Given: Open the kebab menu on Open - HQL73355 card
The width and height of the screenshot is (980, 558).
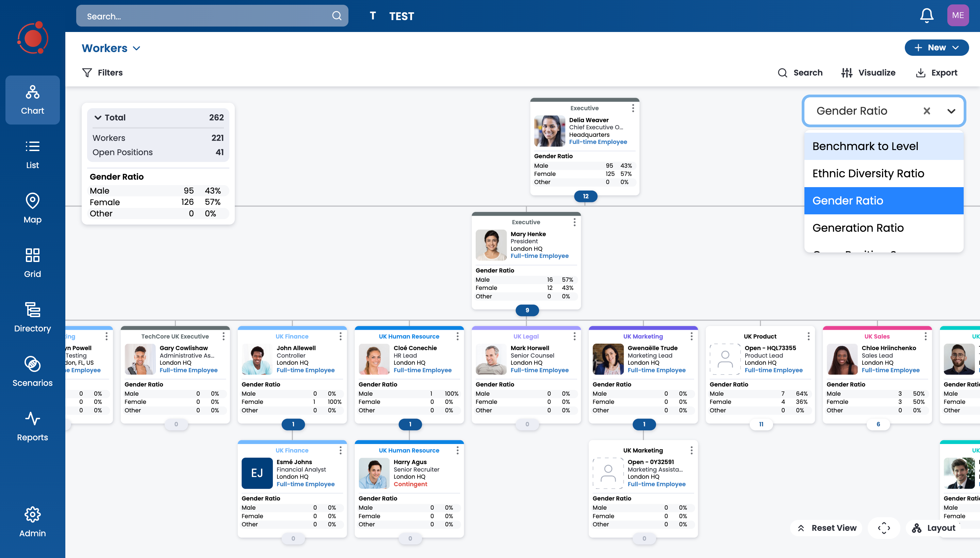Looking at the screenshot, I should 808,336.
